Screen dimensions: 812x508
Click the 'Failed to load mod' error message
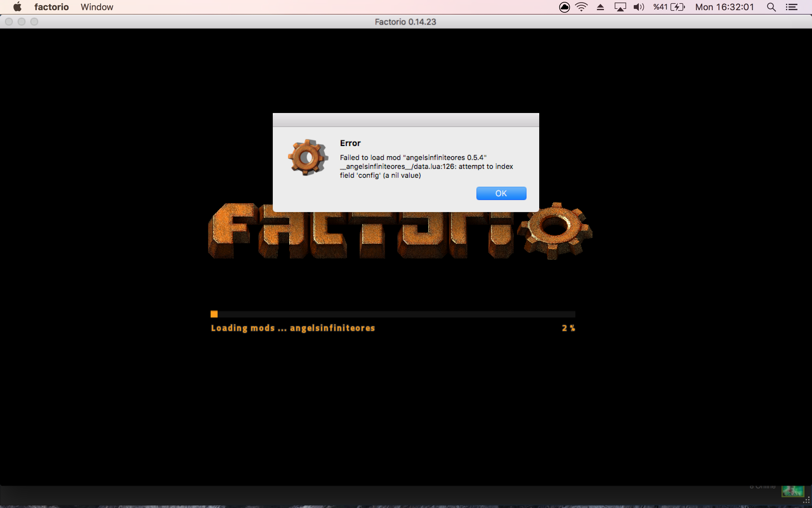[x=426, y=166]
